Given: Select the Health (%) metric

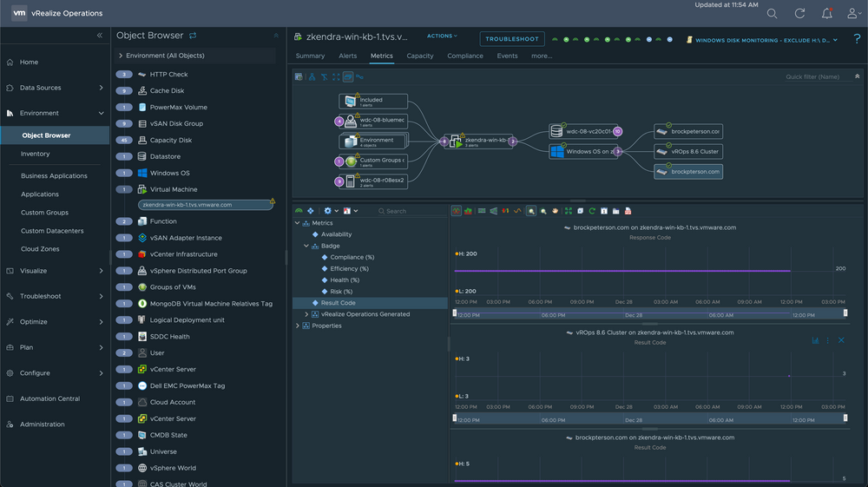Looking at the screenshot, I should (x=345, y=280).
